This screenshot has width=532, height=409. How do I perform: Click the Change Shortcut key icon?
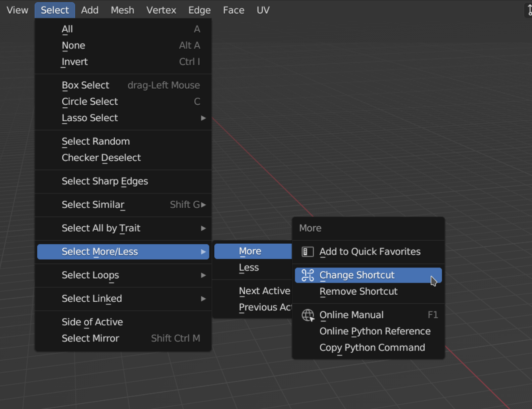[307, 275]
